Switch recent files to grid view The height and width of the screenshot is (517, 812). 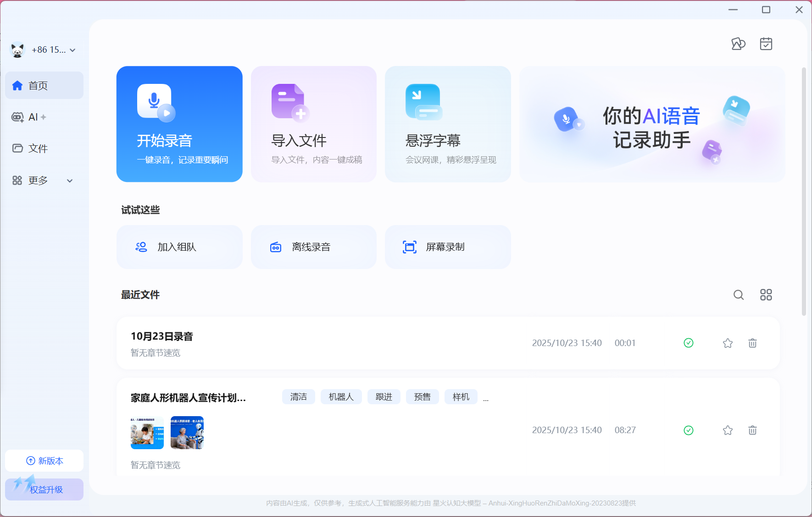coord(766,295)
